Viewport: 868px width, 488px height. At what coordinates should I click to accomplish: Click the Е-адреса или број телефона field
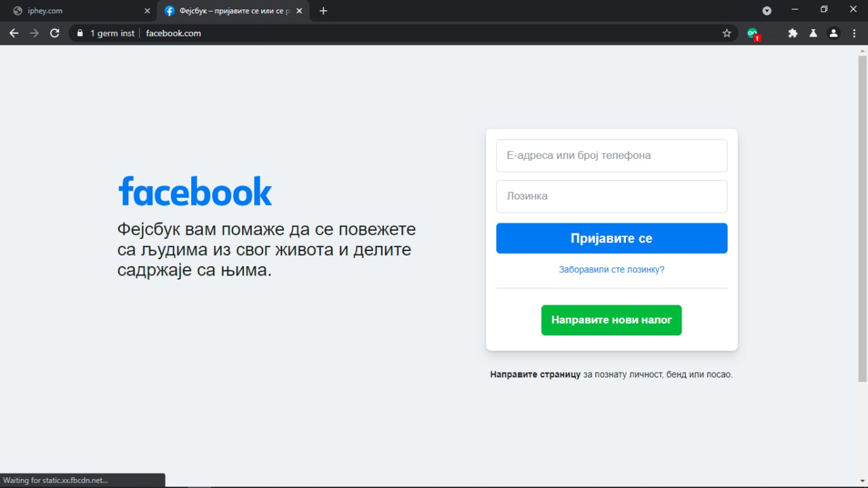pyautogui.click(x=612, y=155)
